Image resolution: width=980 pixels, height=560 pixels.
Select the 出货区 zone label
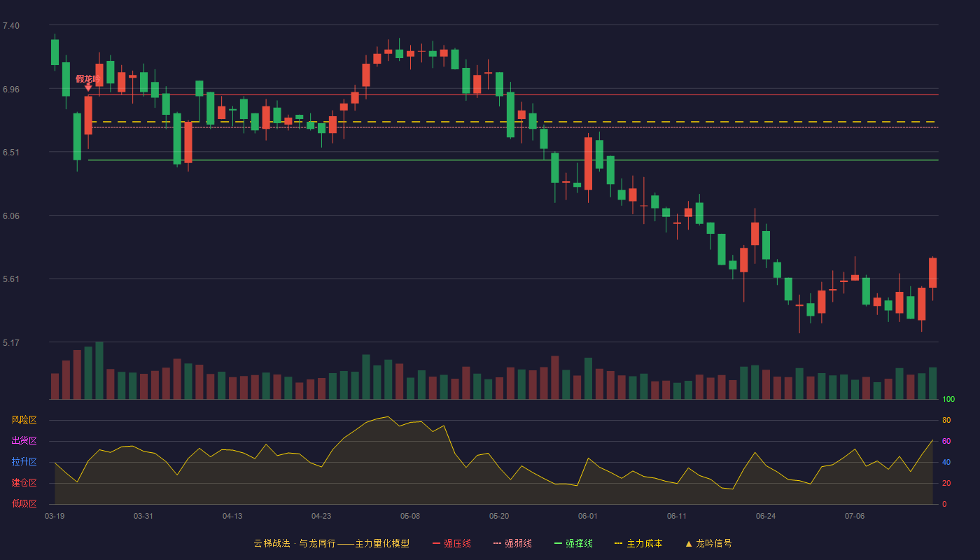point(24,441)
